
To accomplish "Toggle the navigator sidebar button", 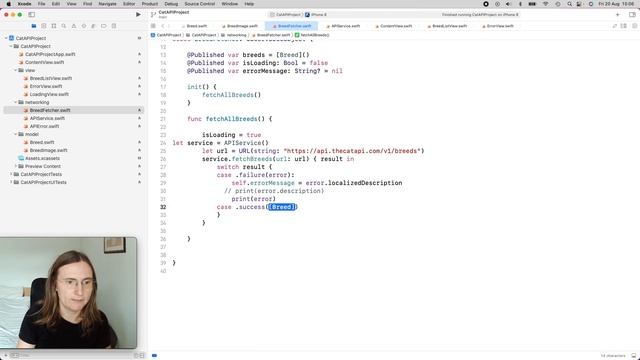I will [31, 15].
